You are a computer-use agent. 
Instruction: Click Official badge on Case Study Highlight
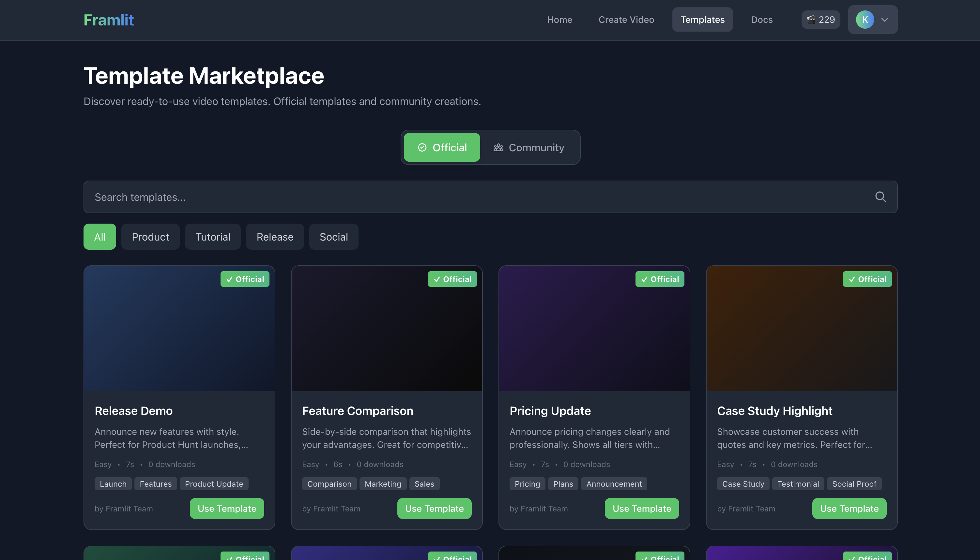coord(867,279)
